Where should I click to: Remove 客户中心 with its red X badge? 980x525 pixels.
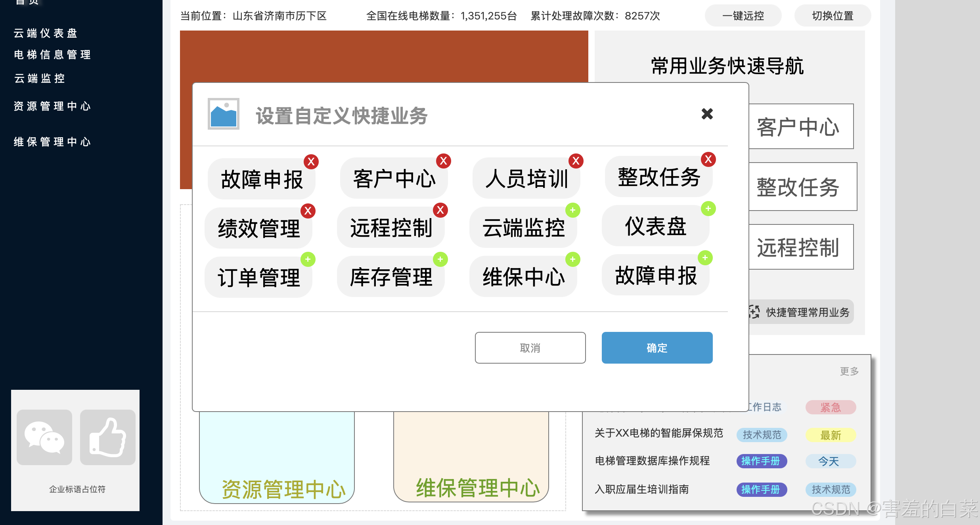[443, 161]
